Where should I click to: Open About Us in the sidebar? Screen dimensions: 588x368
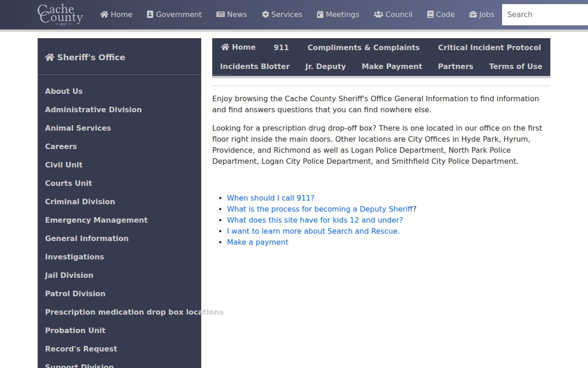pyautogui.click(x=64, y=91)
